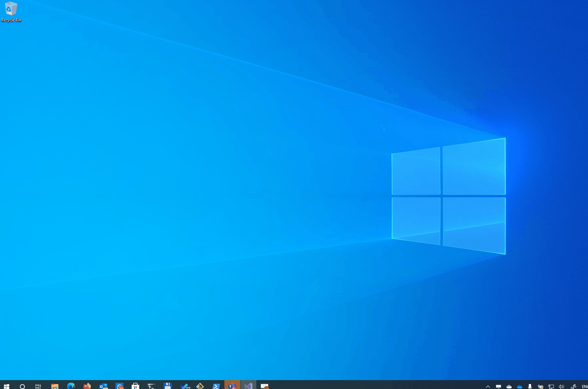Image resolution: width=588 pixels, height=389 pixels.
Task: Open Microsoft Edge
Action: (x=71, y=385)
